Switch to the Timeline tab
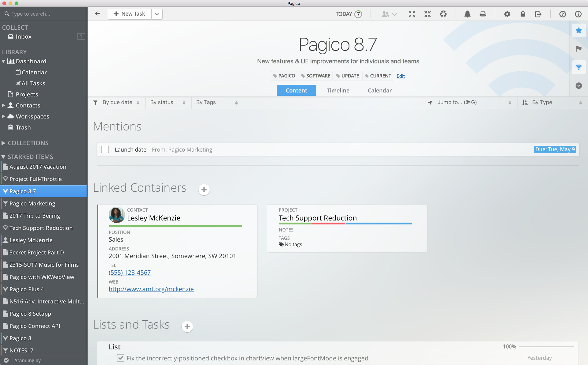This screenshot has height=365, width=588. point(338,90)
